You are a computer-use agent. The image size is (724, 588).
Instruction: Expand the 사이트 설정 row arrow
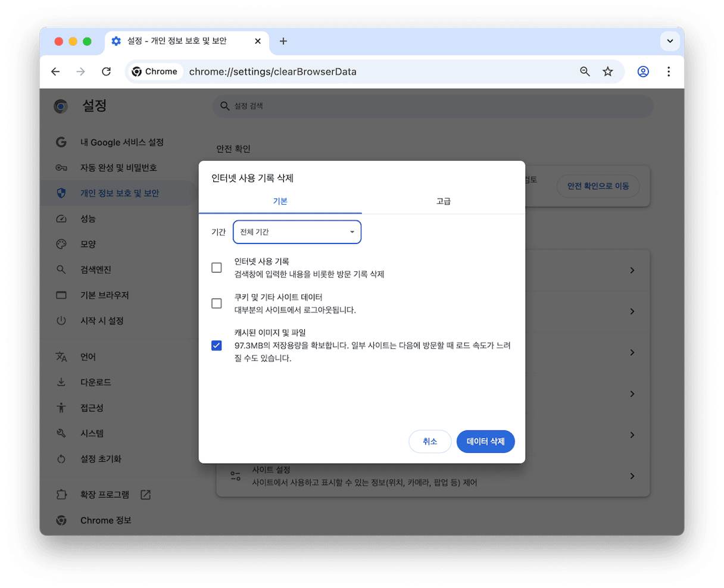(x=632, y=476)
